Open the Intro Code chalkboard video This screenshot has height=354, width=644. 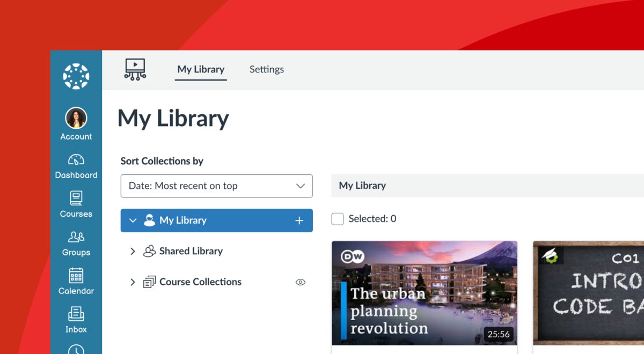pyautogui.click(x=589, y=293)
